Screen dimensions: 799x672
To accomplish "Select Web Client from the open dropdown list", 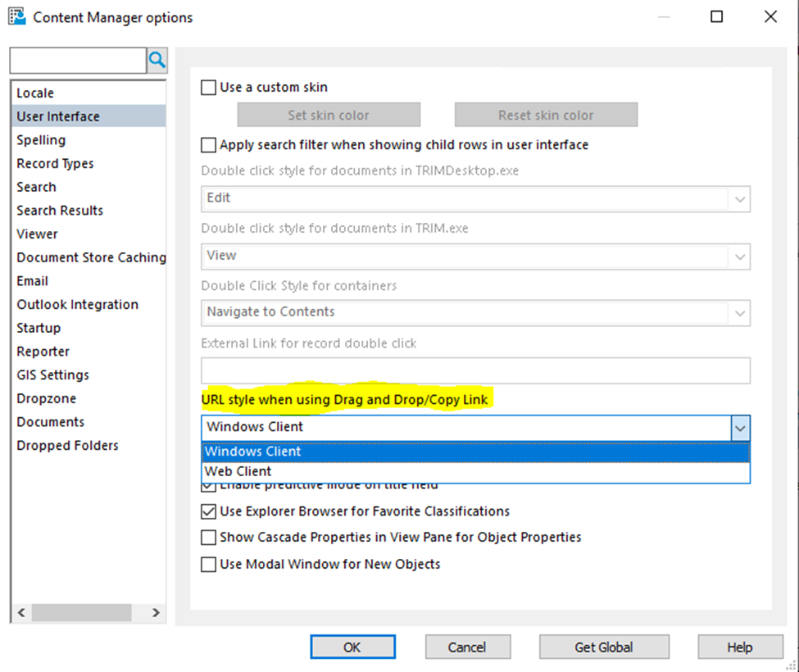I will [x=236, y=470].
